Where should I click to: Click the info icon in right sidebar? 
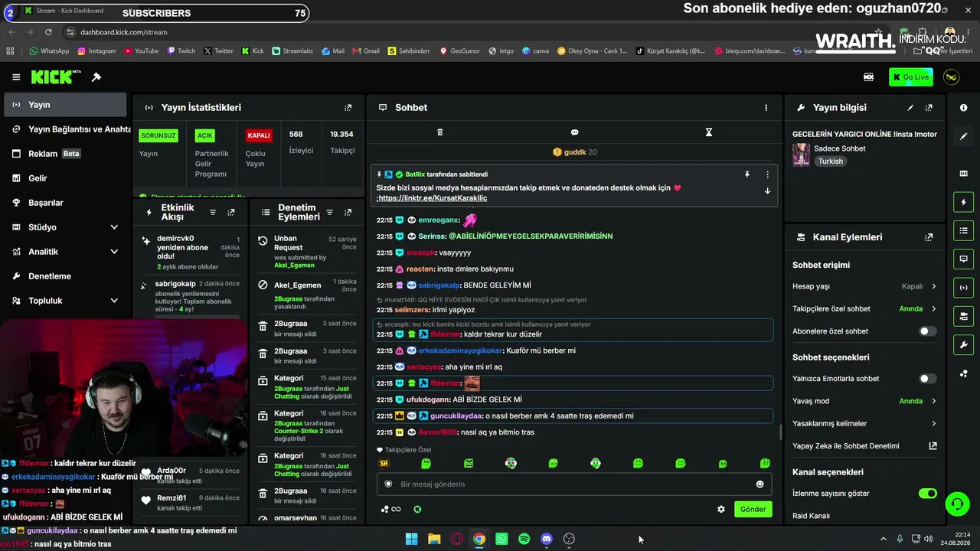(x=963, y=108)
